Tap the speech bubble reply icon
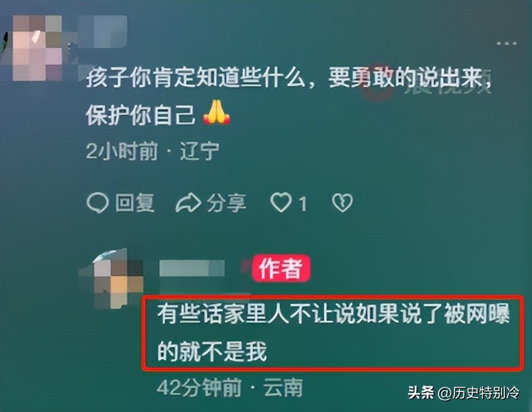This screenshot has height=412, width=532. pos(97,203)
